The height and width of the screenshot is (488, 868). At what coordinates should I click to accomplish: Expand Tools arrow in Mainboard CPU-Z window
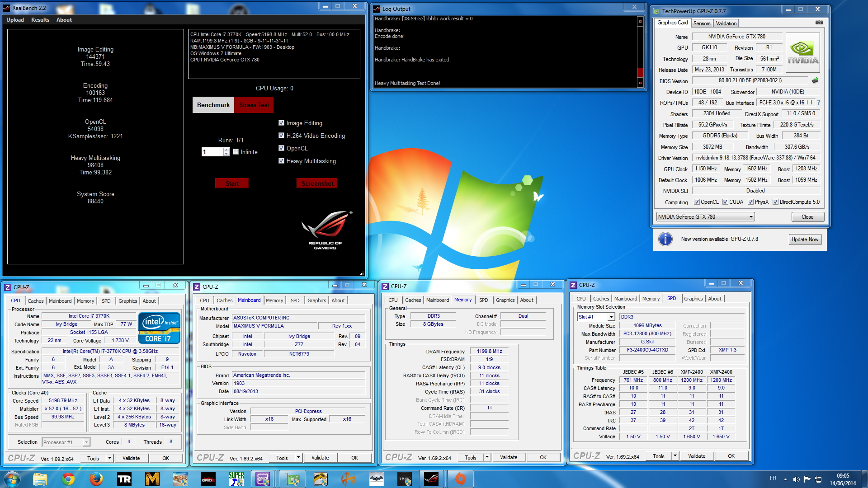point(298,458)
